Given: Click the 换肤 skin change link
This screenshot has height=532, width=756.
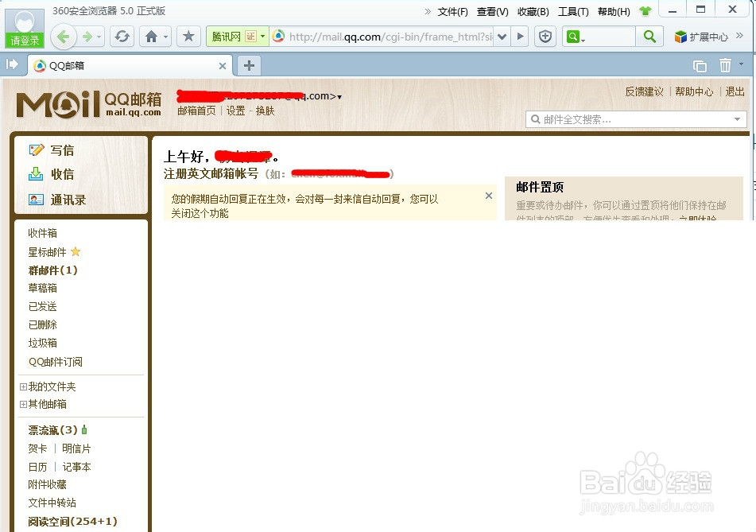Looking at the screenshot, I should coord(265,111).
